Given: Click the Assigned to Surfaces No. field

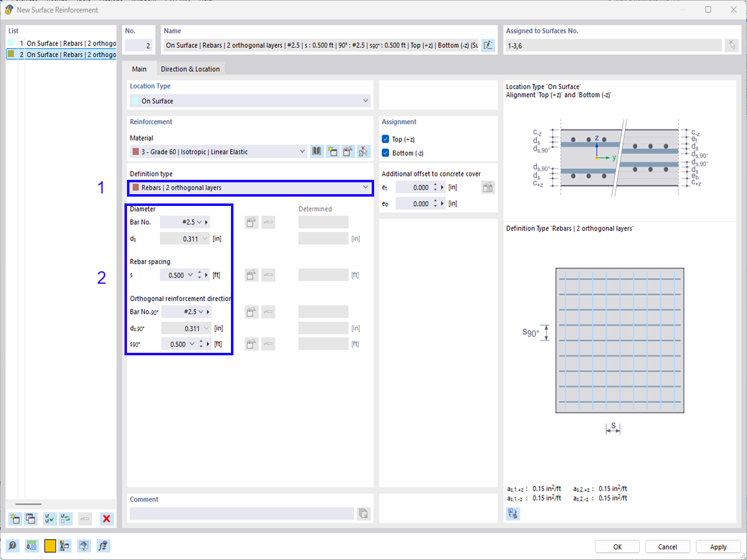Looking at the screenshot, I should [614, 45].
